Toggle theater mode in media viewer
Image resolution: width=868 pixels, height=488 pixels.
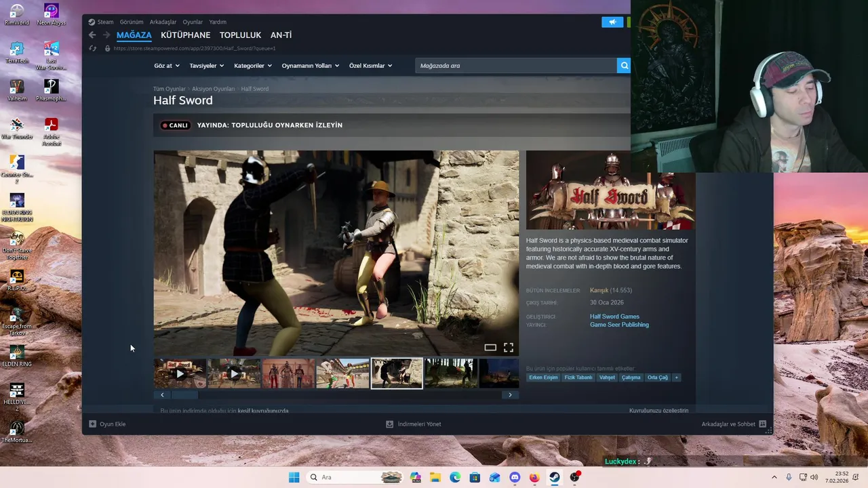click(x=490, y=348)
